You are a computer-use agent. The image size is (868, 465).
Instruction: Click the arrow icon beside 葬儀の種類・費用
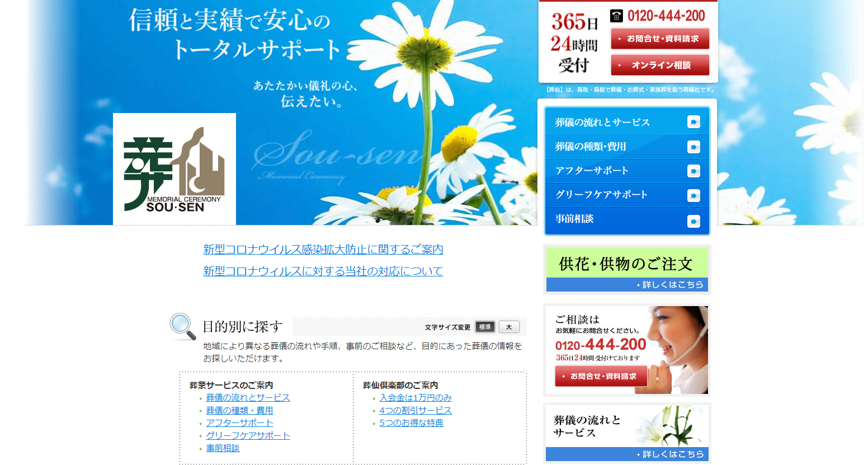pos(694,147)
